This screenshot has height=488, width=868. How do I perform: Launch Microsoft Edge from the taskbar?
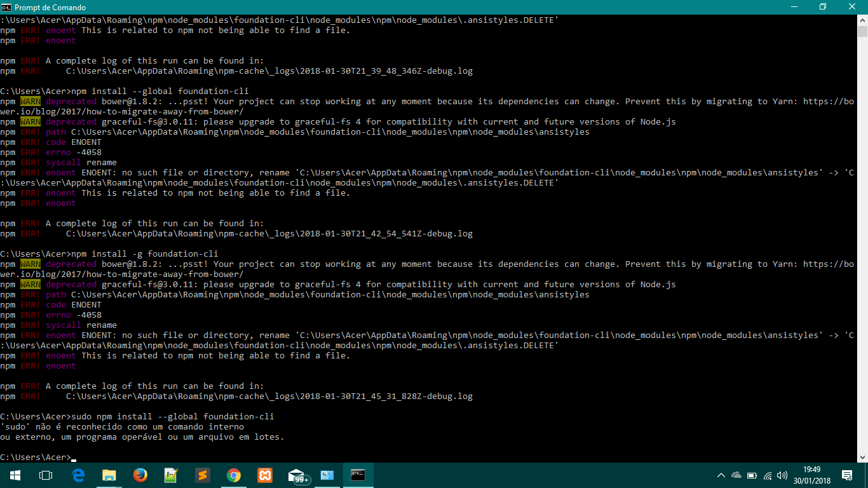(79, 475)
